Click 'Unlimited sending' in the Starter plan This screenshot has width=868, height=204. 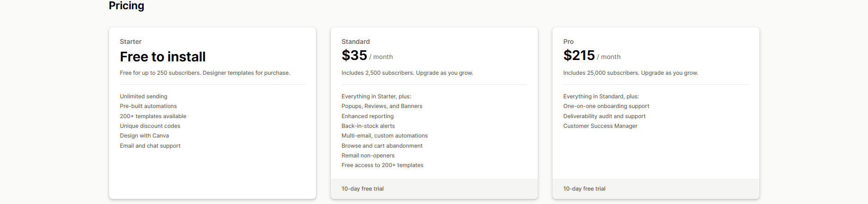(x=144, y=96)
